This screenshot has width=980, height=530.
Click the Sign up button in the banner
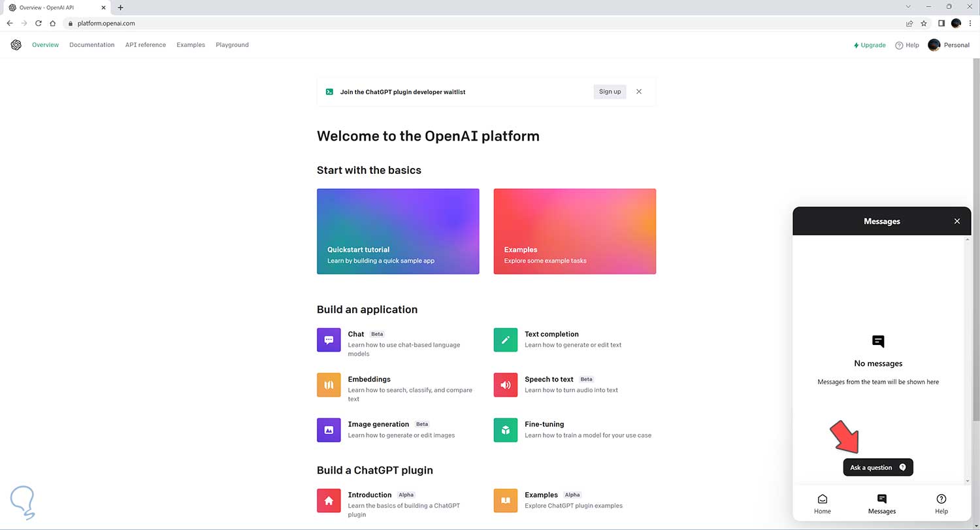pyautogui.click(x=610, y=91)
